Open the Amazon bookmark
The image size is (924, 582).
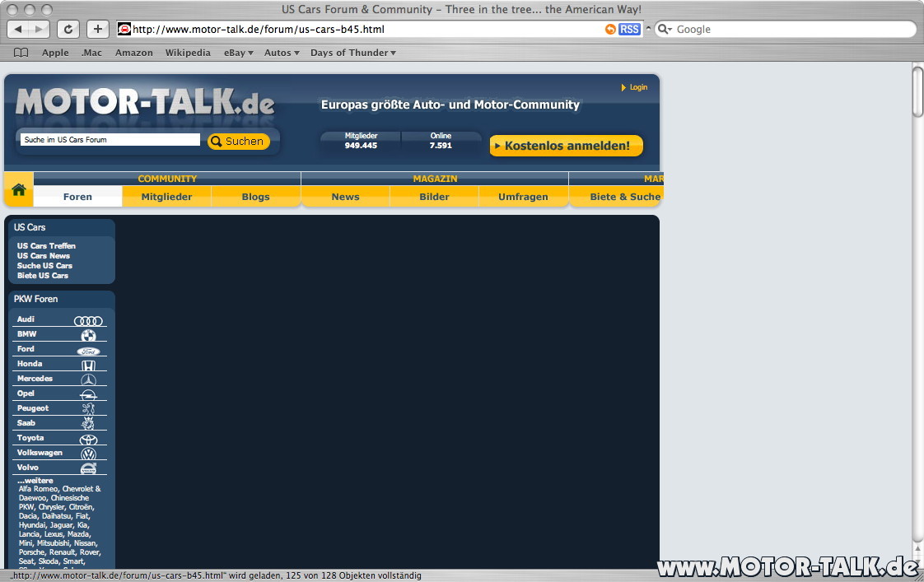[133, 53]
